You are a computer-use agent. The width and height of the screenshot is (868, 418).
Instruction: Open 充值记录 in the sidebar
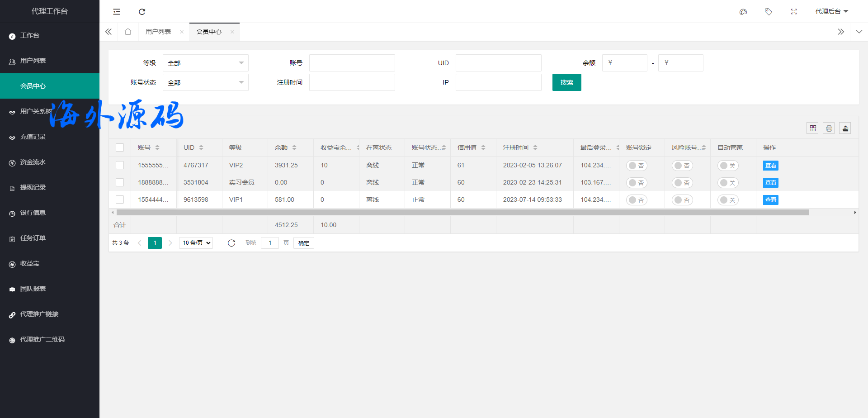(33, 137)
